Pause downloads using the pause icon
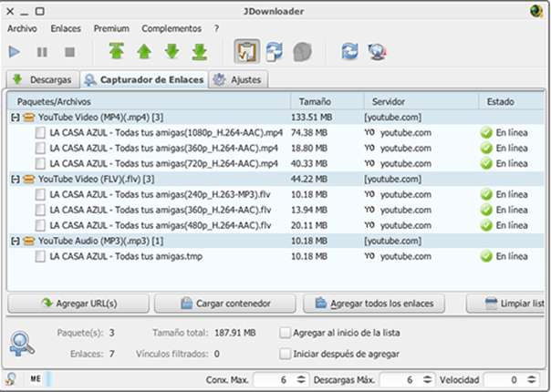 click(x=42, y=52)
